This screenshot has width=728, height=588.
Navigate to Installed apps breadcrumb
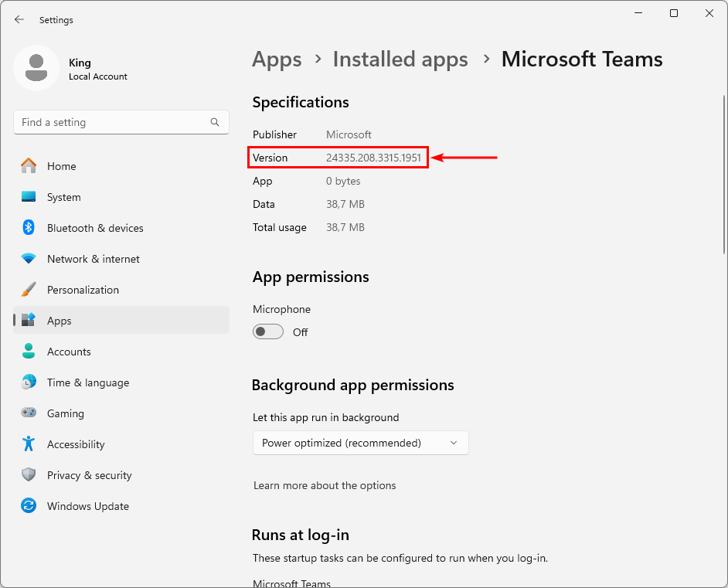pos(400,59)
